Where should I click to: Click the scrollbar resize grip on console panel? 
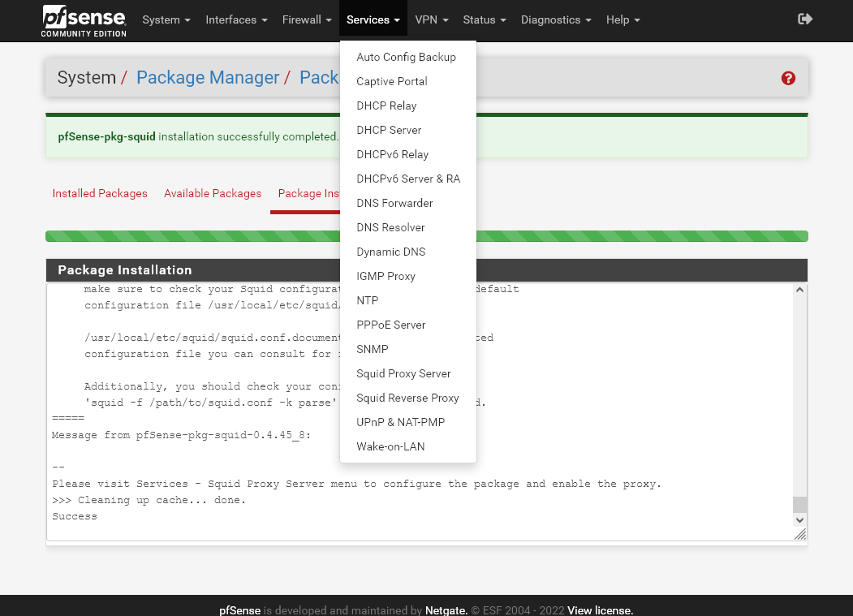click(x=800, y=535)
